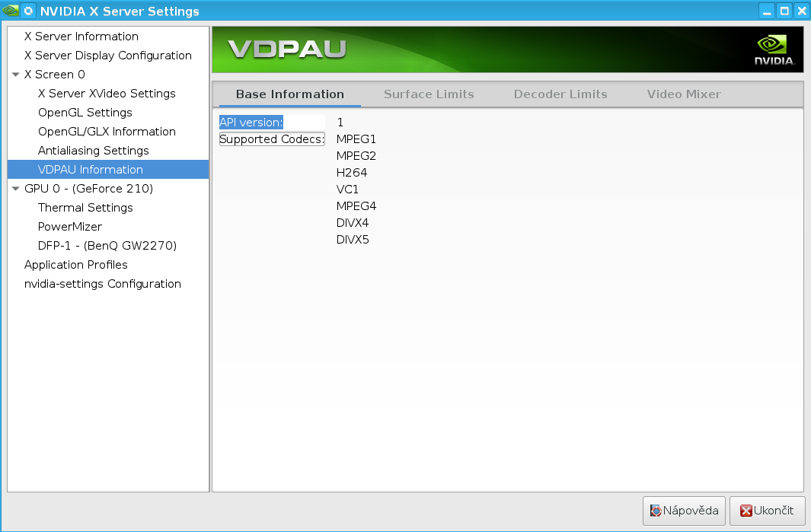Open Thermal Settings page
This screenshot has width=811, height=532.
85,208
